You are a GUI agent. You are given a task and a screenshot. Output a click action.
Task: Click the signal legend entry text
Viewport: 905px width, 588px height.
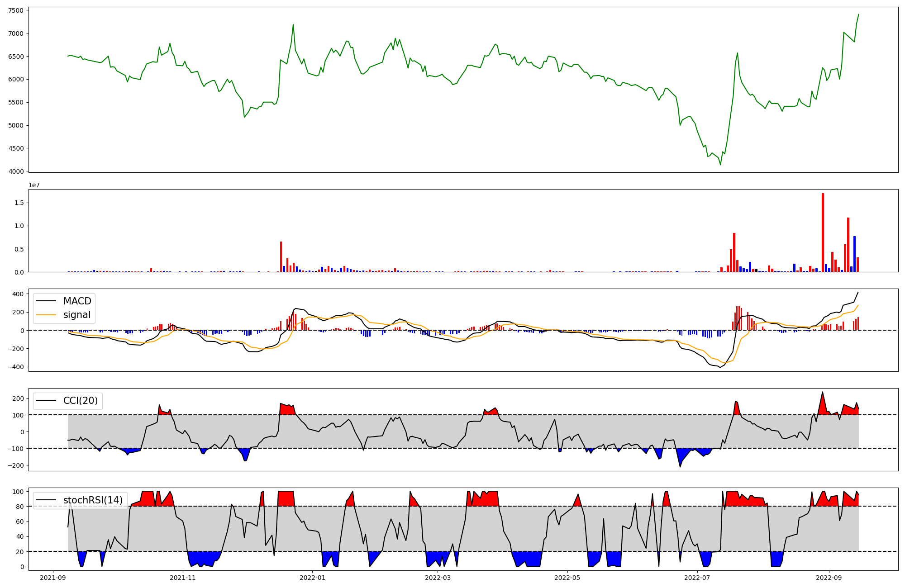coord(77,315)
